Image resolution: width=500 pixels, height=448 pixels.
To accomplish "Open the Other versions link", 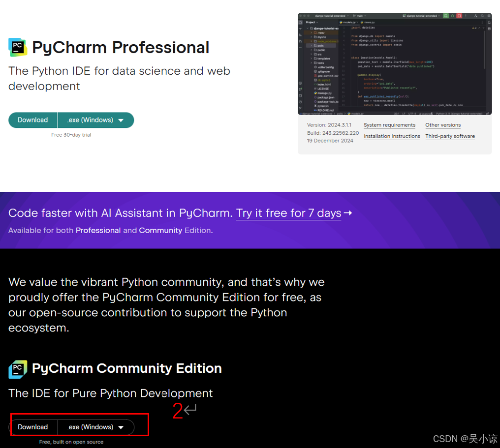I will [x=443, y=125].
